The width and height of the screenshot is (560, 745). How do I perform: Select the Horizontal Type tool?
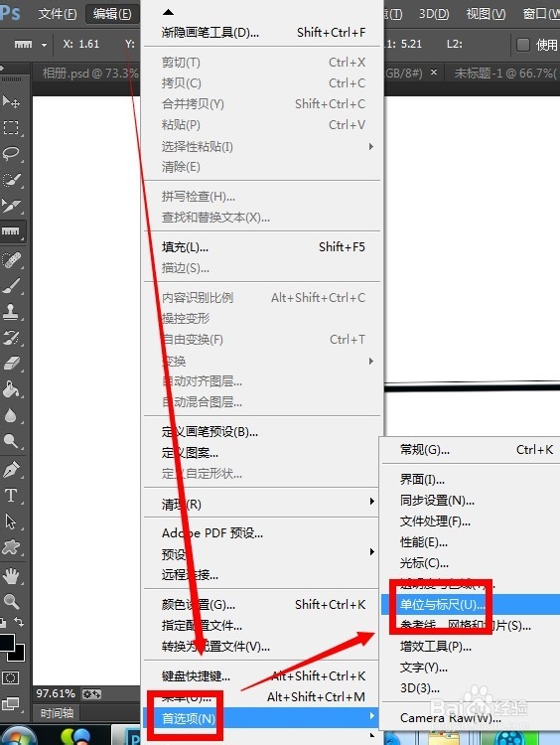(11, 496)
